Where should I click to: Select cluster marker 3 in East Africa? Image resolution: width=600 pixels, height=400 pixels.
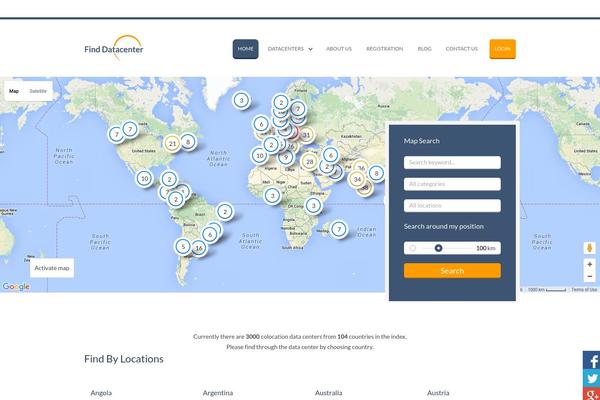[x=313, y=205]
